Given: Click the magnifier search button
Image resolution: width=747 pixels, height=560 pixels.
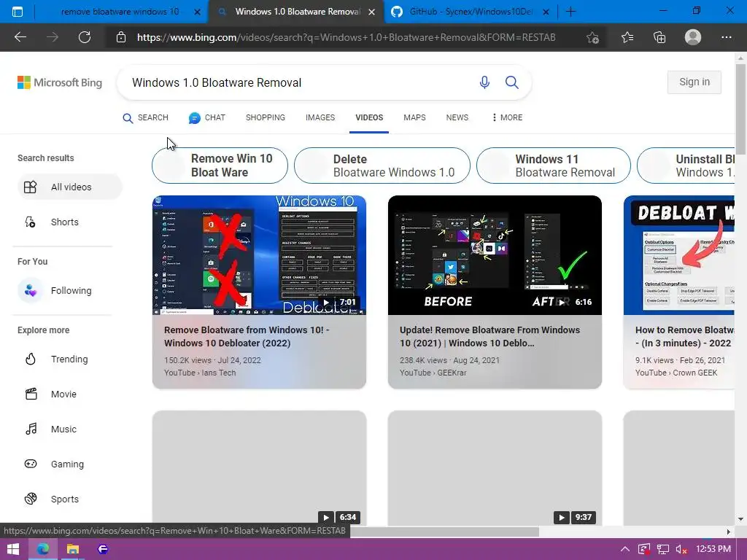Looking at the screenshot, I should (x=511, y=82).
